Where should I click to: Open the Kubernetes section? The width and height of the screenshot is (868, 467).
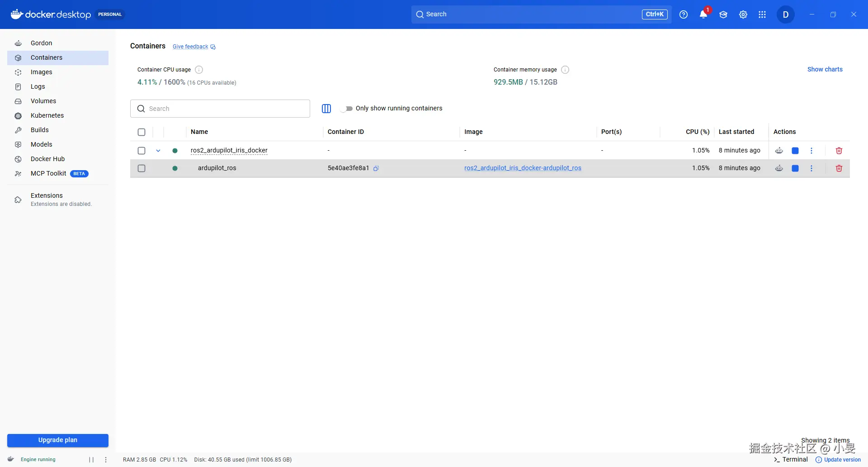click(58, 115)
